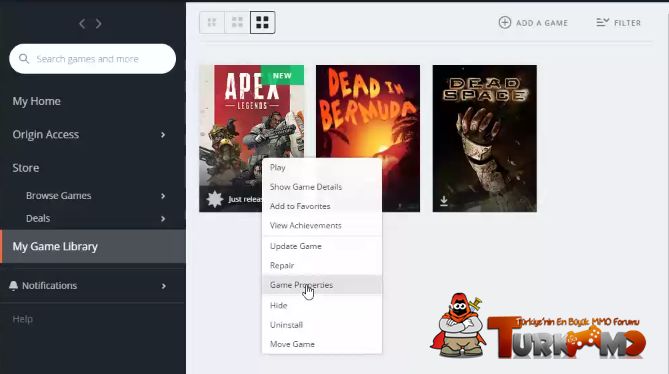The width and height of the screenshot is (669, 374).
Task: Open Browse Games in the sidebar
Action: click(58, 196)
